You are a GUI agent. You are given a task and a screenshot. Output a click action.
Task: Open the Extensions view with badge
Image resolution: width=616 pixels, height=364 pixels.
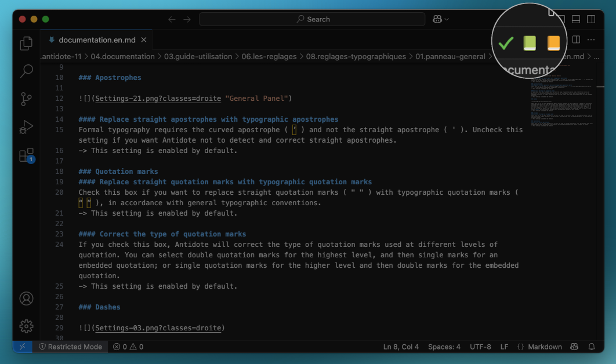pyautogui.click(x=26, y=155)
